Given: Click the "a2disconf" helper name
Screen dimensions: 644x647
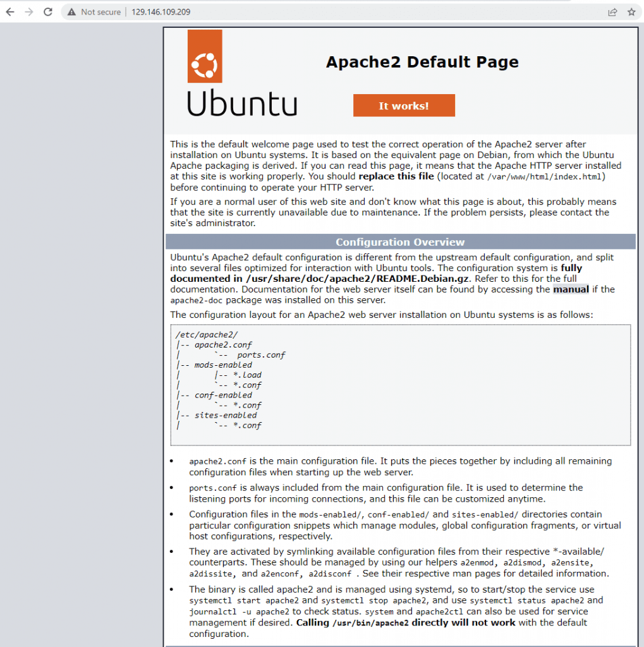Looking at the screenshot, I should click(x=331, y=574).
